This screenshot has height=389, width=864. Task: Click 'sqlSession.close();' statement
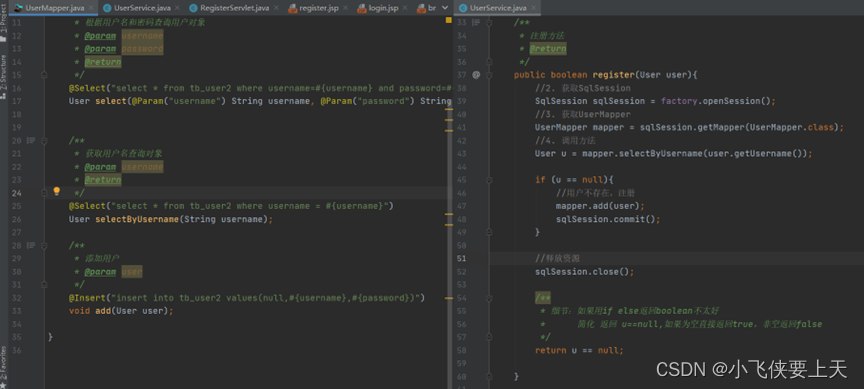(585, 272)
